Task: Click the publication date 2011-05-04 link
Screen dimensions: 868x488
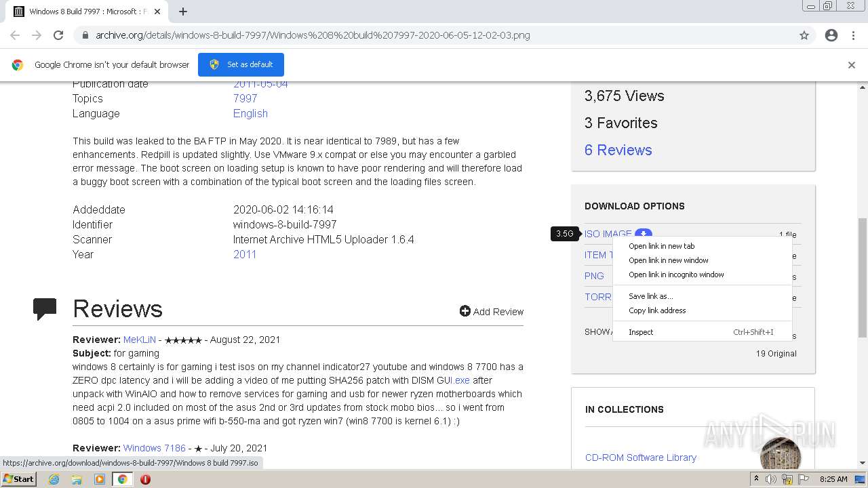Action: click(260, 84)
